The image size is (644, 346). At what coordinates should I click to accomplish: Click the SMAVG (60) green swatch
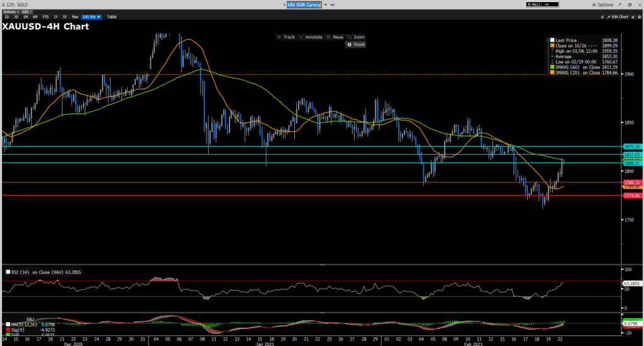[552, 67]
